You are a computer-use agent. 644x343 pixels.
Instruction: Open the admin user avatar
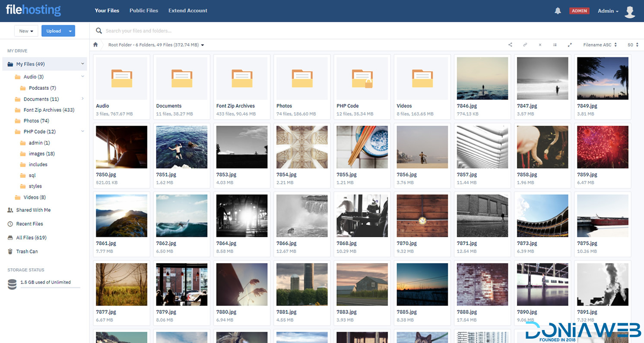pos(630,11)
